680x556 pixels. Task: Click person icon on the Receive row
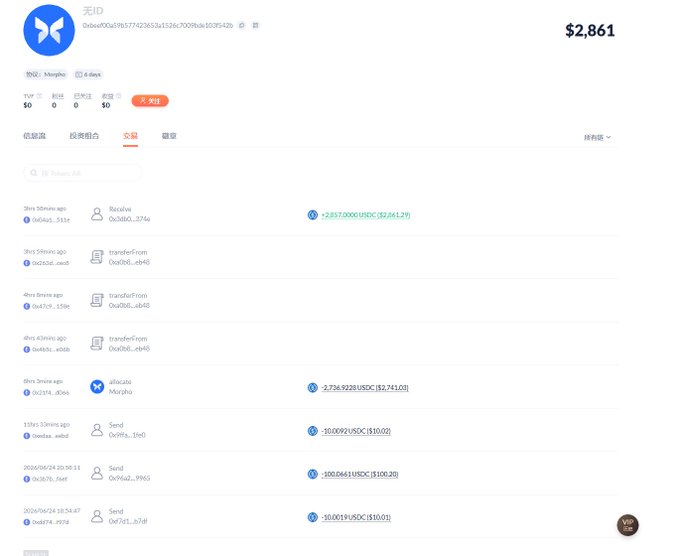tap(97, 214)
